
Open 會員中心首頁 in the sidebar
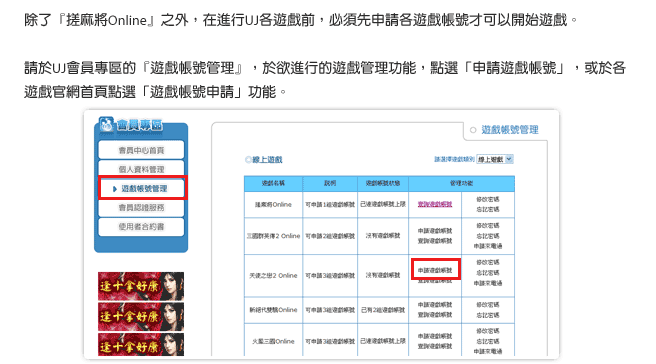tap(141, 150)
